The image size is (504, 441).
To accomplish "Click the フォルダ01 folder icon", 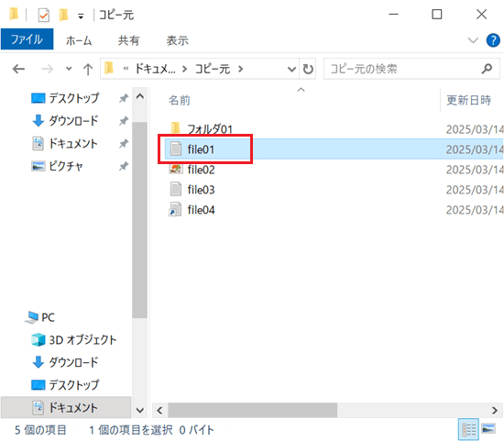I will click(x=176, y=128).
